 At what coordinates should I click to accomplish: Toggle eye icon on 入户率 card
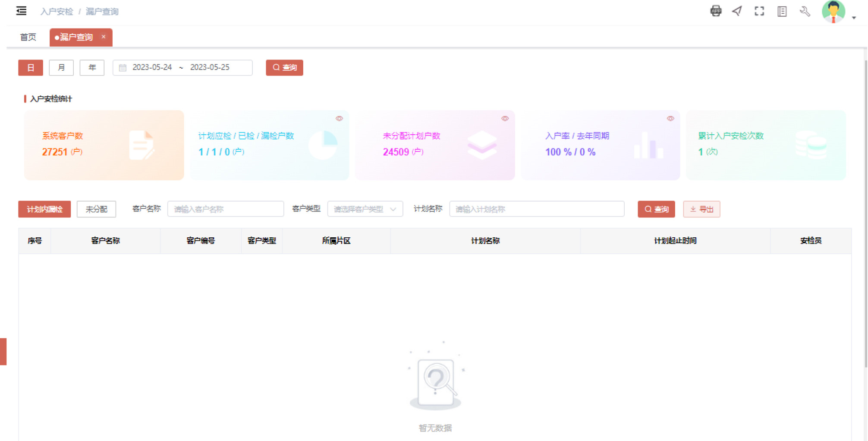click(670, 118)
